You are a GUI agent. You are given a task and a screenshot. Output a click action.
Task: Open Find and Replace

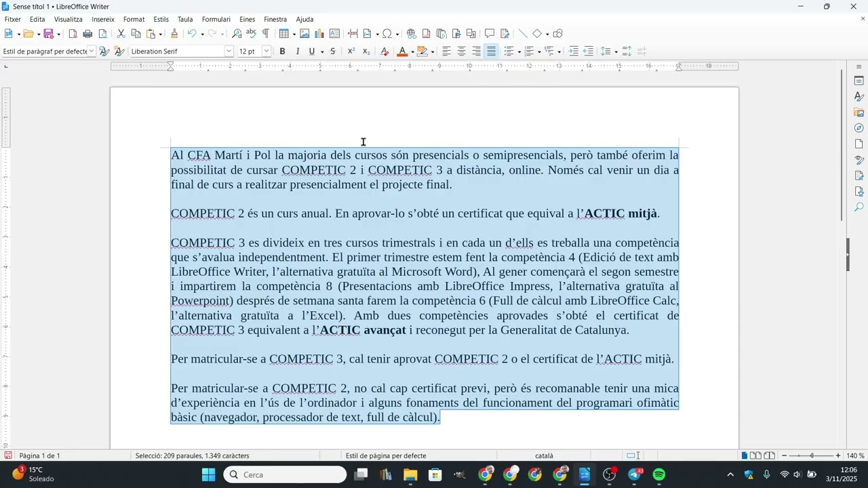(x=237, y=34)
